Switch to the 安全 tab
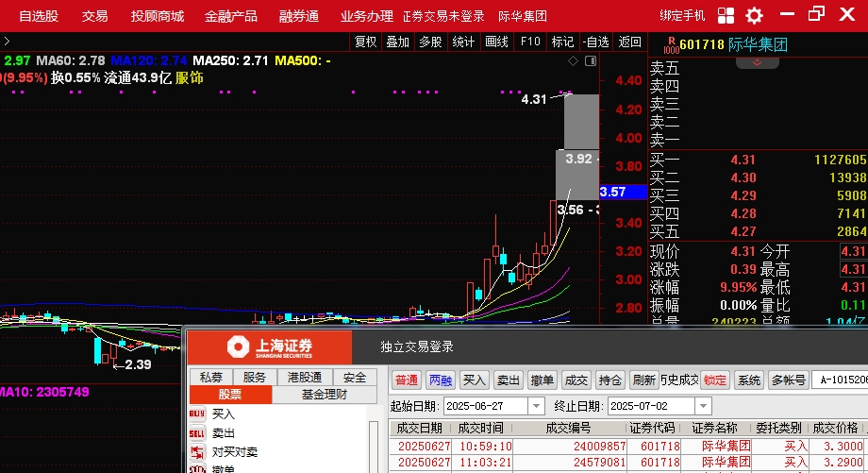Viewport: 868px width, 473px height. (x=355, y=378)
